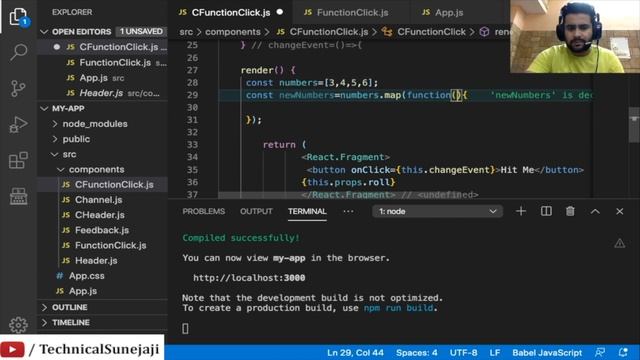Open http://localhost:3000 link in terminal
The image size is (640, 360).
tap(249, 278)
